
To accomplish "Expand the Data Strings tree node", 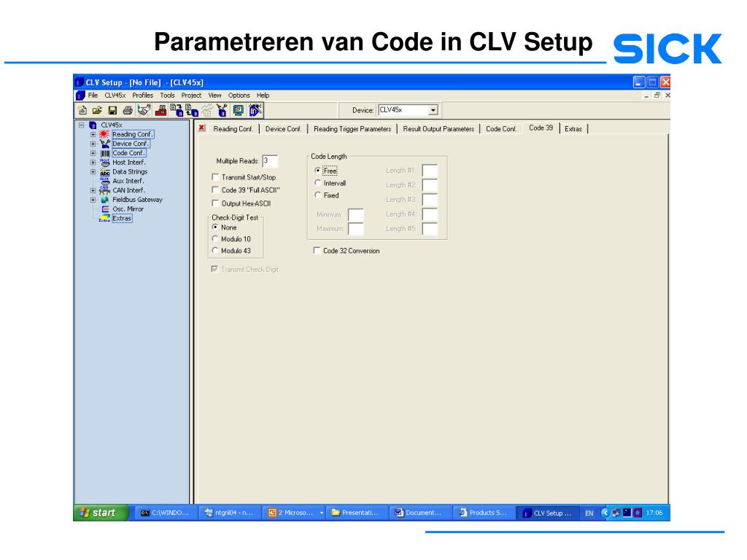I will (93, 172).
